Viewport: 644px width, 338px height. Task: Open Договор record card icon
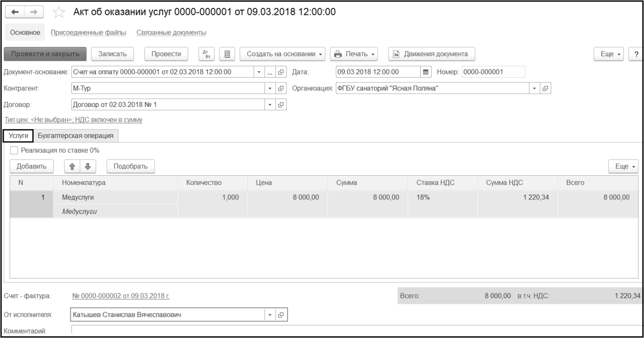point(281,104)
